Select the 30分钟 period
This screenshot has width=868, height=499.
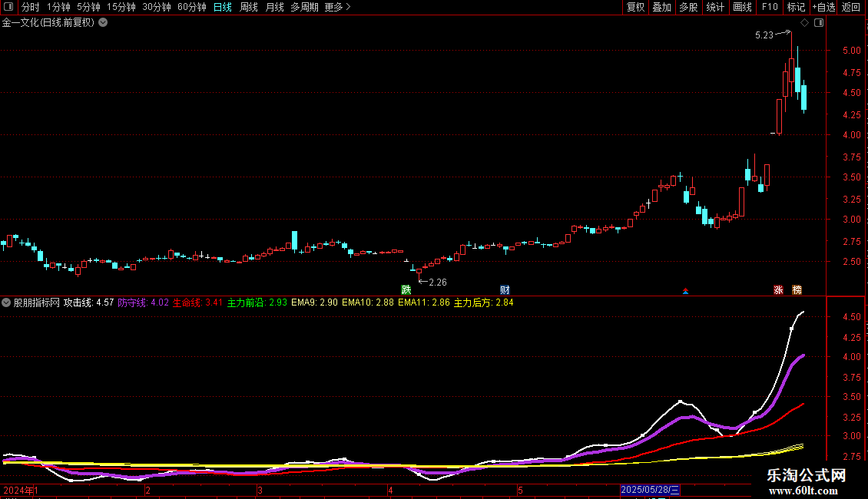point(156,7)
